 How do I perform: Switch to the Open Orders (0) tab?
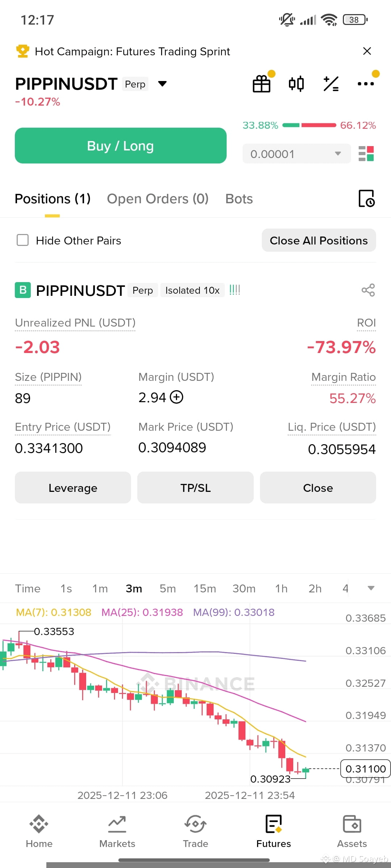pos(158,199)
